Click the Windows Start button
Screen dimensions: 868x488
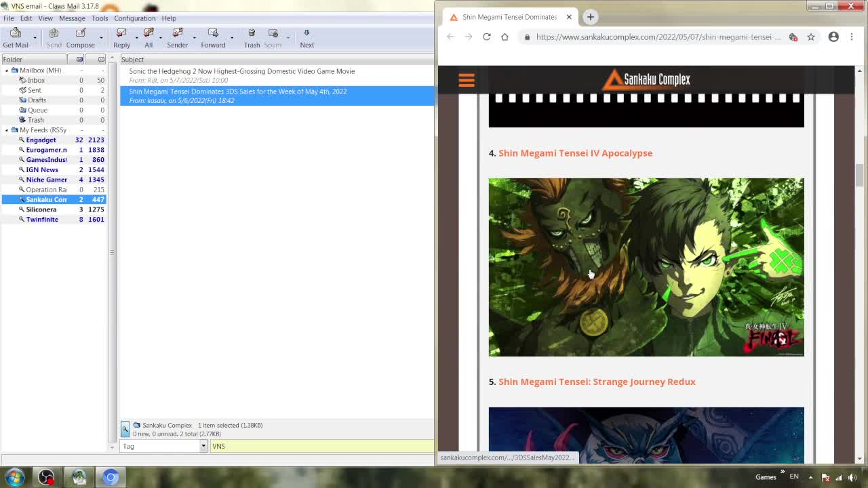click(14, 477)
